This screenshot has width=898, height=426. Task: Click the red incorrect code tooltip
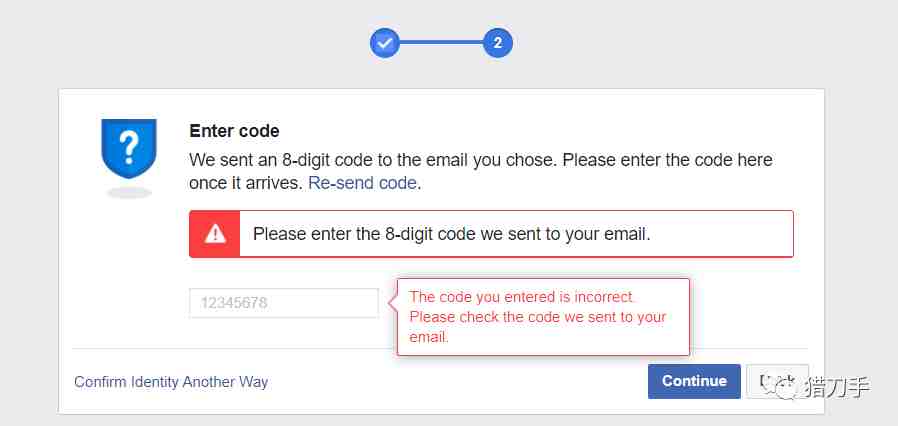[543, 317]
